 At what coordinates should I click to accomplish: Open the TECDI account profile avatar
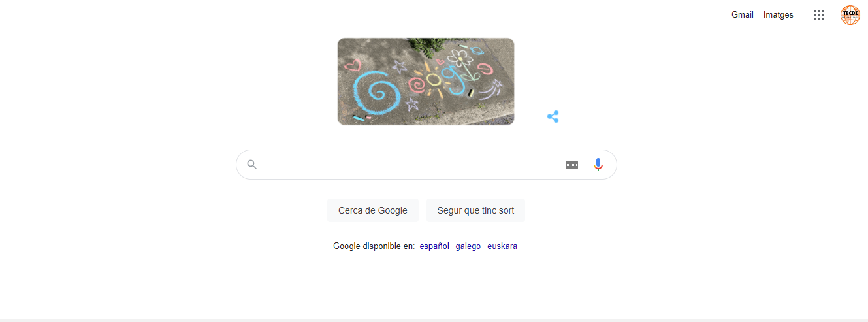point(850,15)
